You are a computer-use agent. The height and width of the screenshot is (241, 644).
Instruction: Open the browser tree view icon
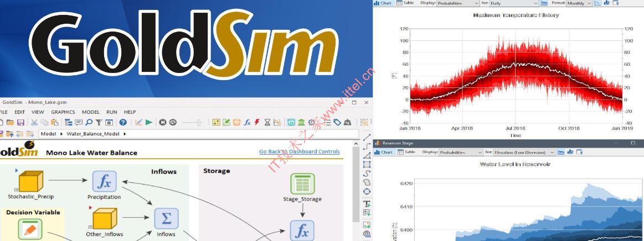[68, 122]
